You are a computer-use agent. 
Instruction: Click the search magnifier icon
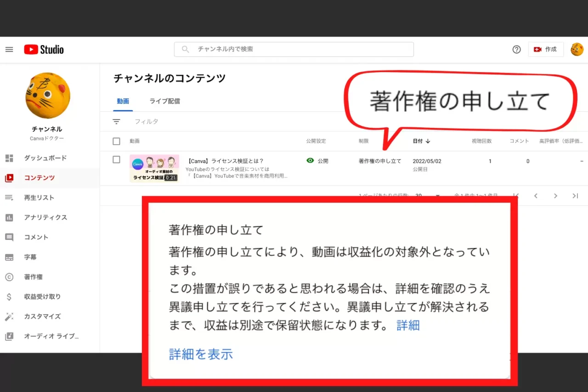[x=186, y=49]
